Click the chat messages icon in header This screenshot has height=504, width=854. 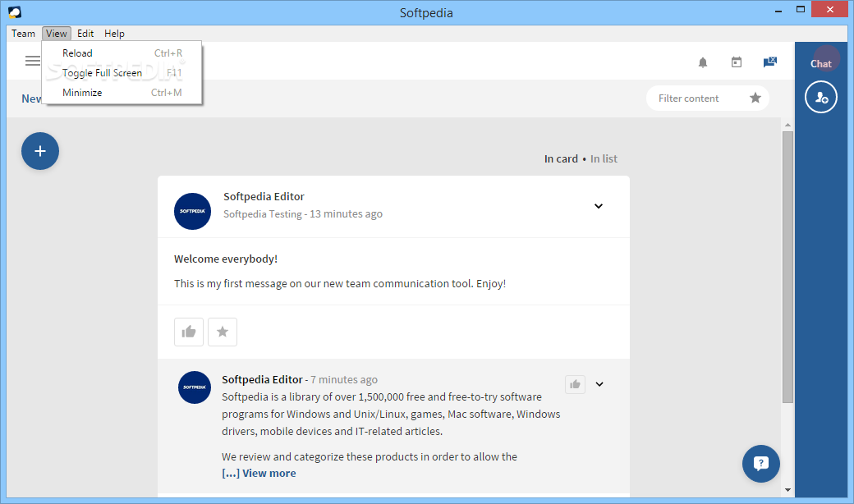pos(769,62)
